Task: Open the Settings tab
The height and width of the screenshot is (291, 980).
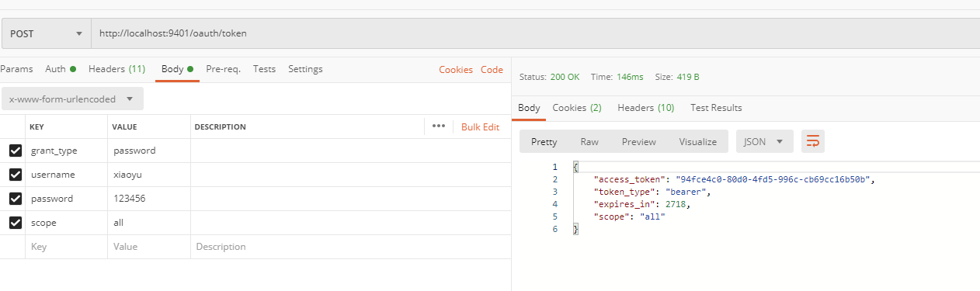Action: (x=305, y=69)
